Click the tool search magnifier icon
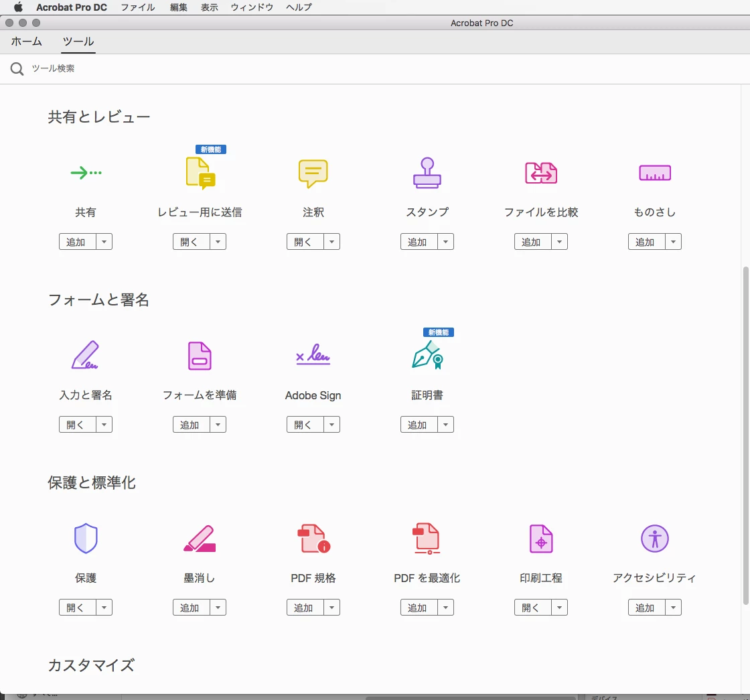 (17, 69)
